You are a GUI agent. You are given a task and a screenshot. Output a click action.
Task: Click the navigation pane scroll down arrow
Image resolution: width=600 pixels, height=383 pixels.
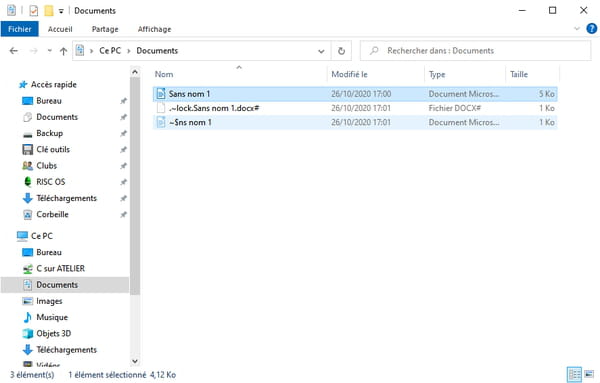click(135, 361)
